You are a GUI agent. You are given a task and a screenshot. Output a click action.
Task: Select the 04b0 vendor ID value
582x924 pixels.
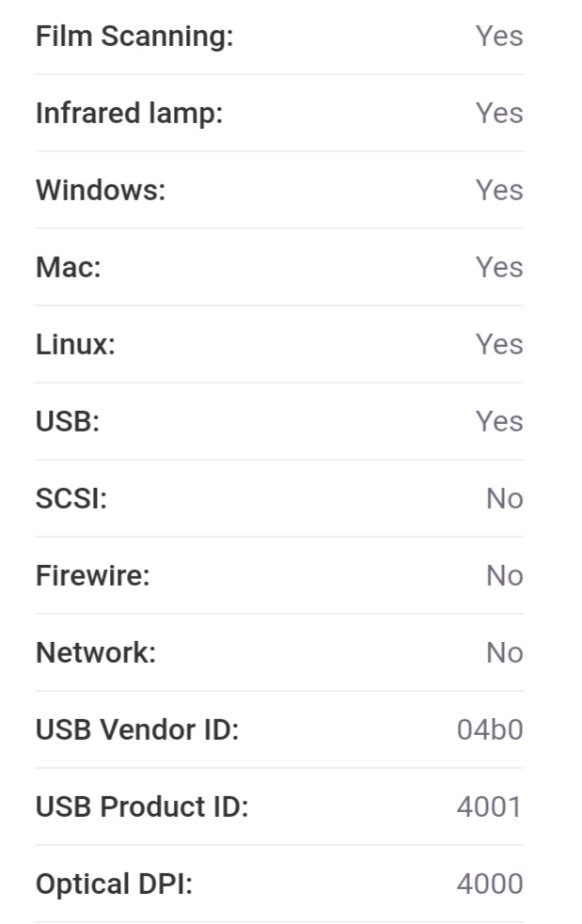tap(490, 730)
